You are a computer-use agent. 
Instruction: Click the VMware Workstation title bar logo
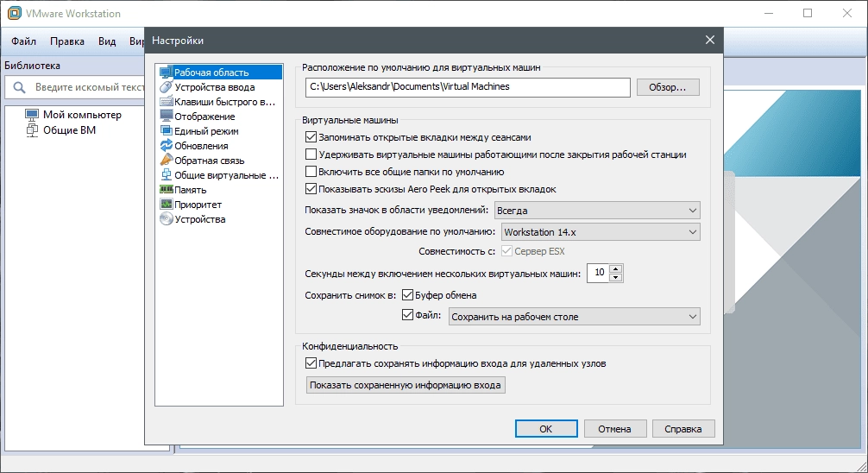click(15, 13)
